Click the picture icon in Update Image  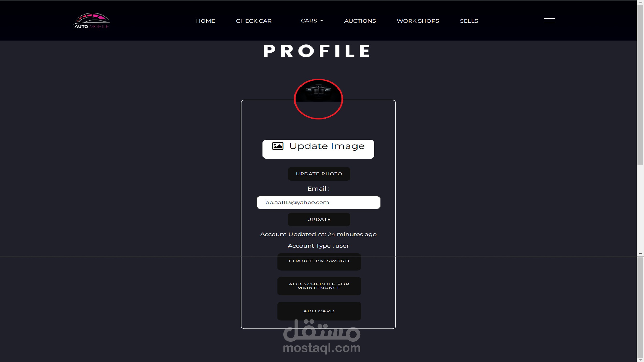(277, 146)
